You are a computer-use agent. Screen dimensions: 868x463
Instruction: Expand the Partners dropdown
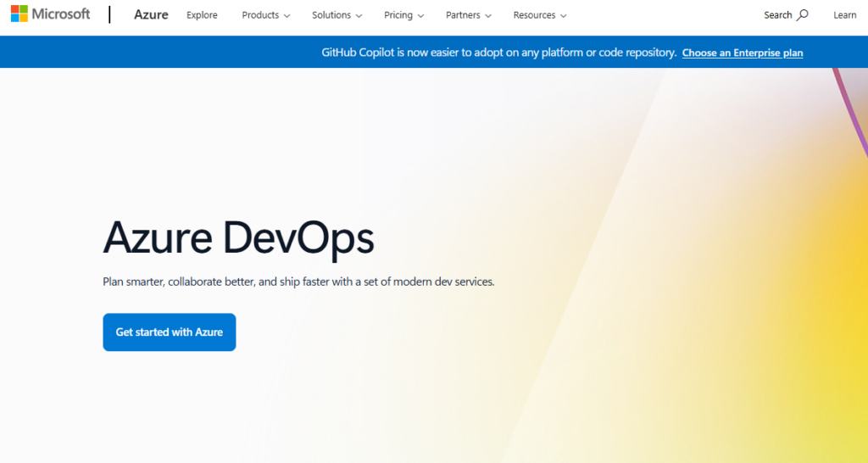(468, 15)
